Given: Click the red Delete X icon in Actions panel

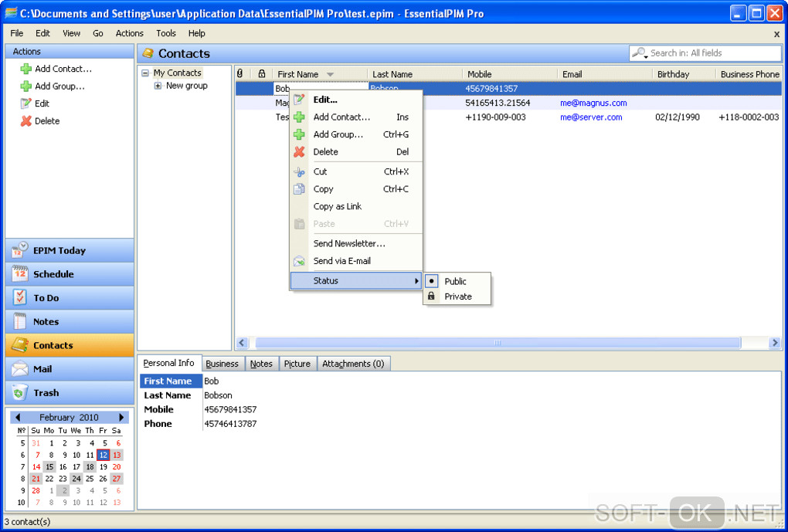Looking at the screenshot, I should coord(25,121).
